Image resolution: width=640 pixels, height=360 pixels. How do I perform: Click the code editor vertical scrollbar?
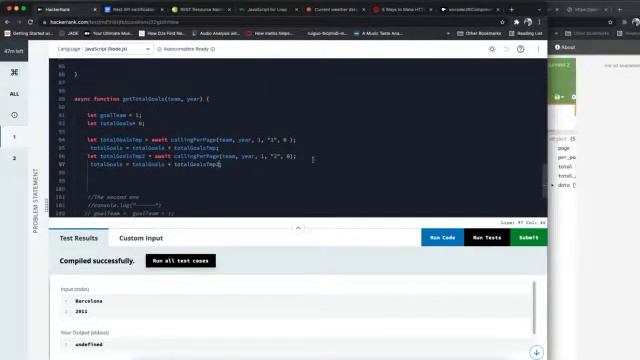[544, 181]
